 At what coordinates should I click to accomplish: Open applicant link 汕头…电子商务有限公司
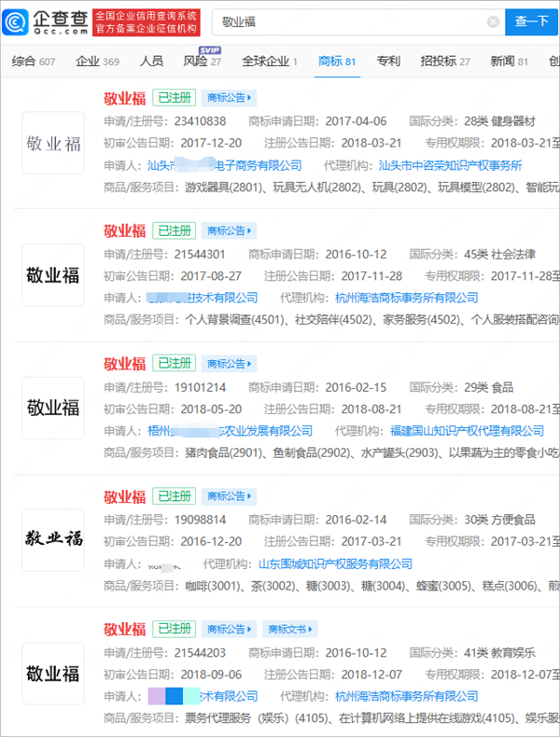click(225, 165)
